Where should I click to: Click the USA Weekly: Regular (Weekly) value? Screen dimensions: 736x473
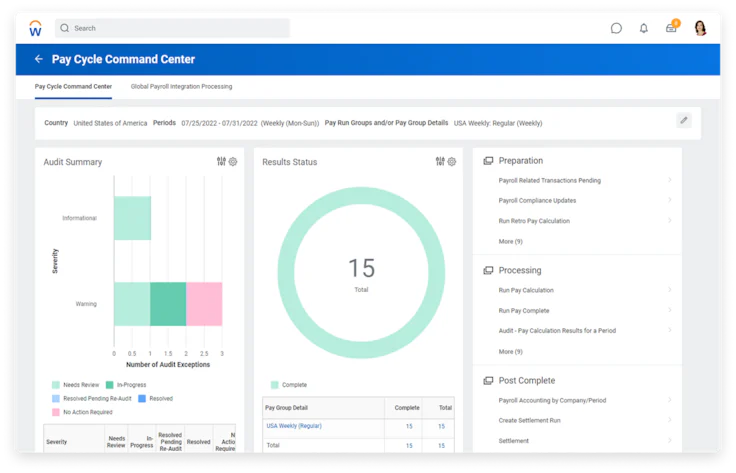tap(498, 123)
